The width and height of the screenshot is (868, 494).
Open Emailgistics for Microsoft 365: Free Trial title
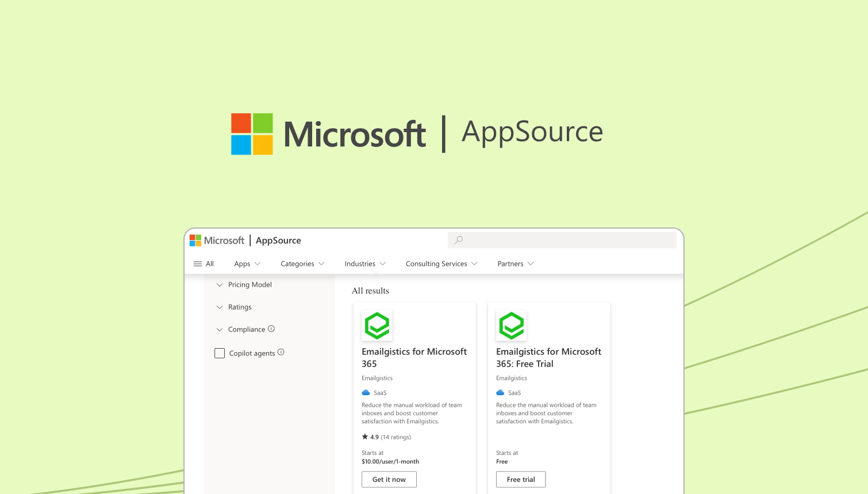click(549, 357)
